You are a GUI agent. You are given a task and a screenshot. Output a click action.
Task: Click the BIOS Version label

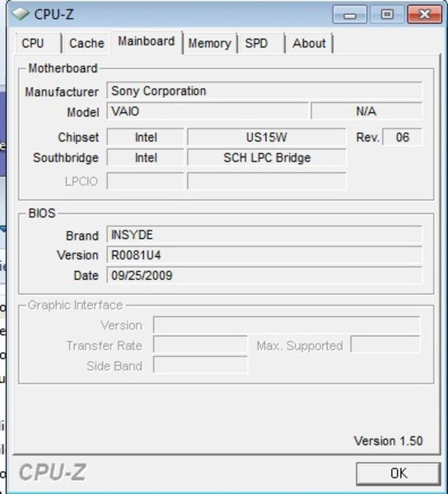[x=77, y=255]
